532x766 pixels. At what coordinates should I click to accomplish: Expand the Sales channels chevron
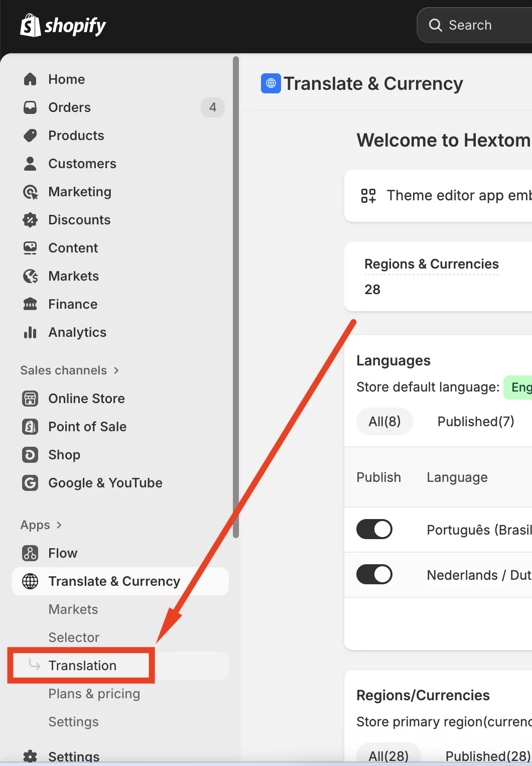[116, 370]
